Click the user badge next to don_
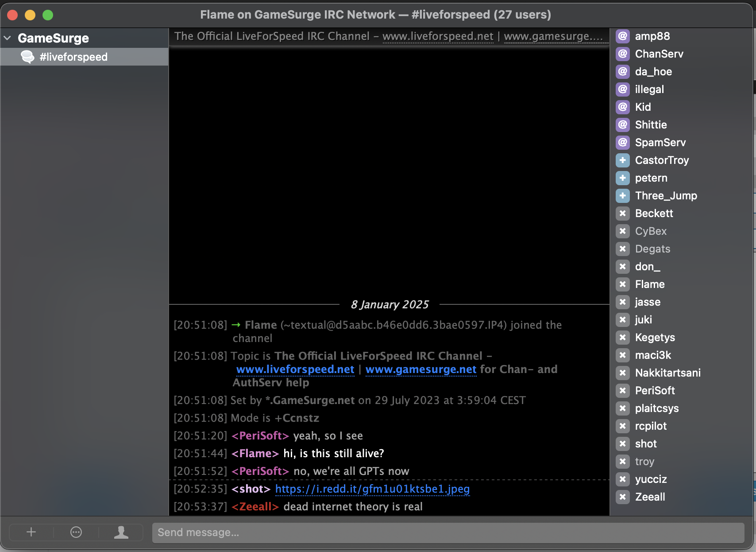 tap(623, 266)
